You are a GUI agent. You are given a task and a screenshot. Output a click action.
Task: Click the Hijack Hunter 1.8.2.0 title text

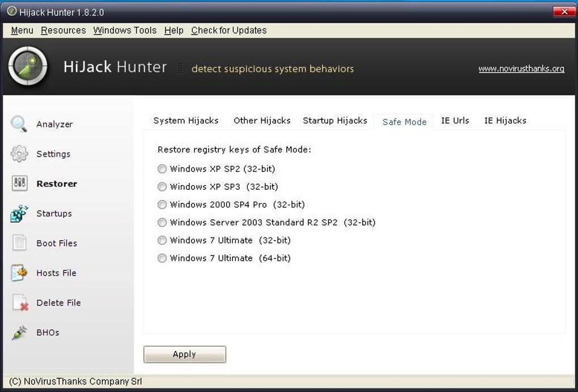(62, 12)
